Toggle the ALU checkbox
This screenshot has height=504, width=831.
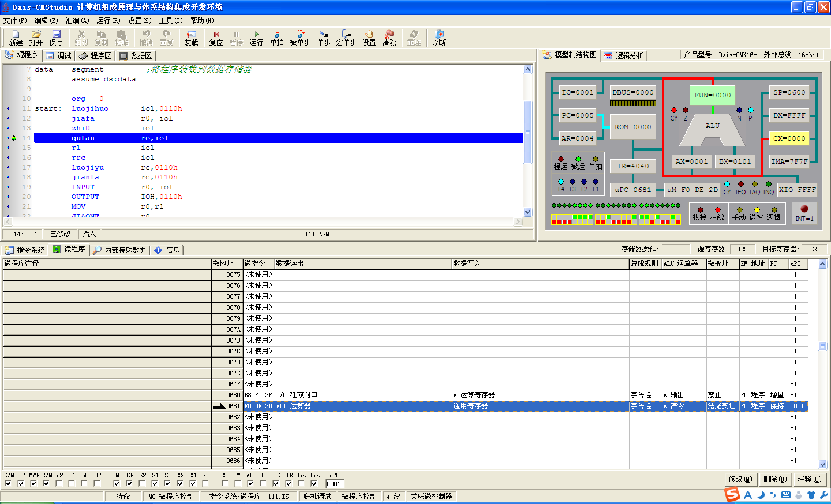pos(250,484)
